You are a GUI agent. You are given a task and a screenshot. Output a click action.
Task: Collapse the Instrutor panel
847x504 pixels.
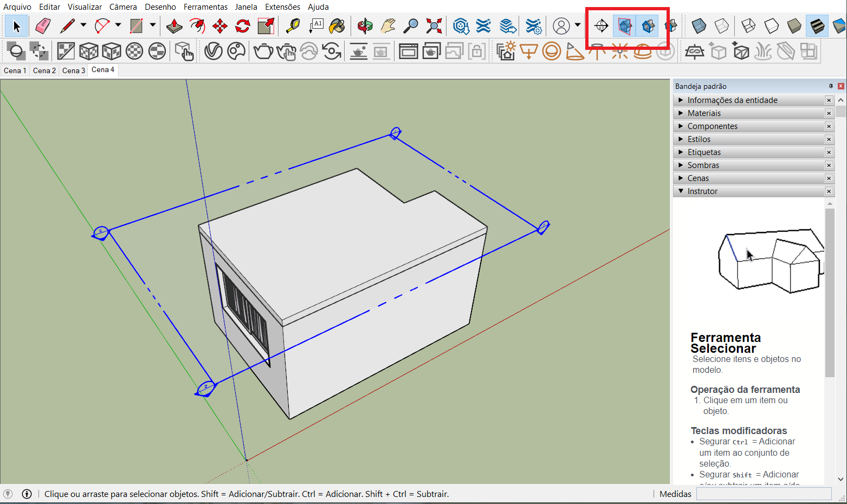(753, 191)
